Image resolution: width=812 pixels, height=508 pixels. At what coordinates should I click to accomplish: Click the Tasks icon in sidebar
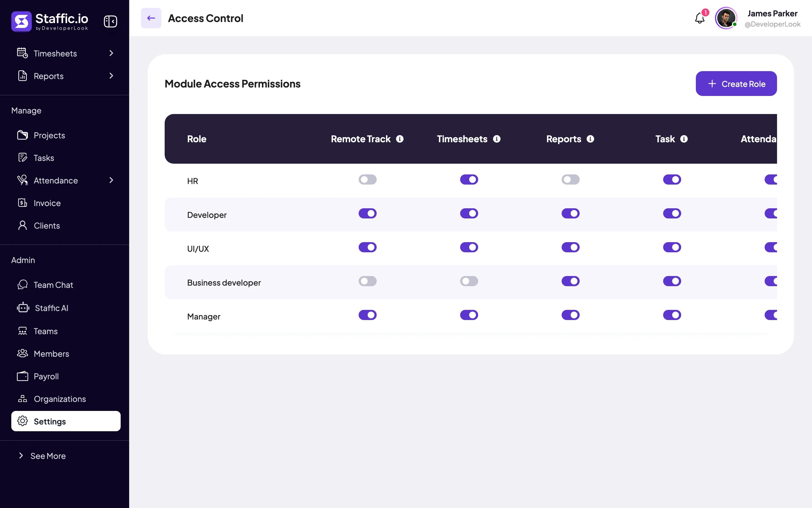point(23,157)
